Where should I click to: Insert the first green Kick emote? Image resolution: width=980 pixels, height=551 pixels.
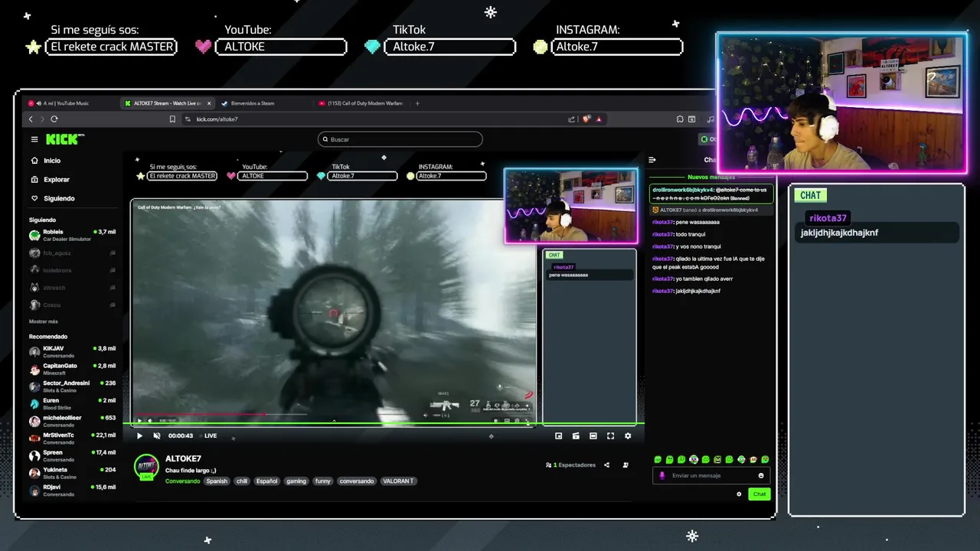click(x=658, y=459)
